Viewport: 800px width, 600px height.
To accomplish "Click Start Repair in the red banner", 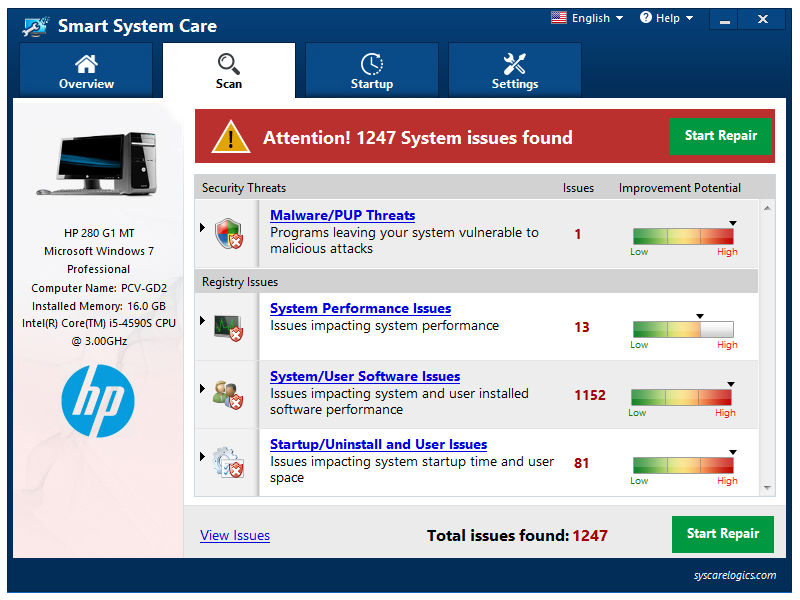I will (720, 136).
